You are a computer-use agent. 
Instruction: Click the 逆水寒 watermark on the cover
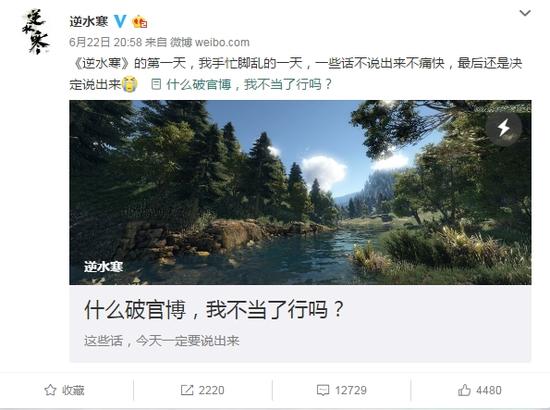click(x=103, y=267)
